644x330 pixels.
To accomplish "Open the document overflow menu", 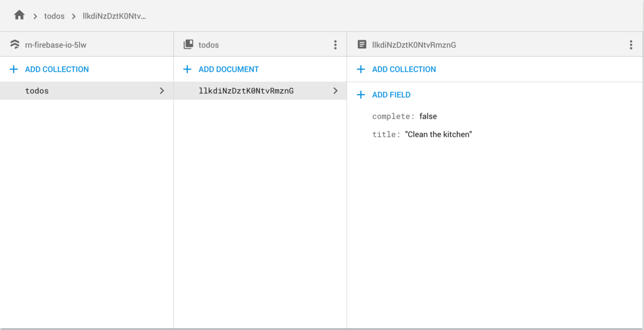I will (631, 45).
